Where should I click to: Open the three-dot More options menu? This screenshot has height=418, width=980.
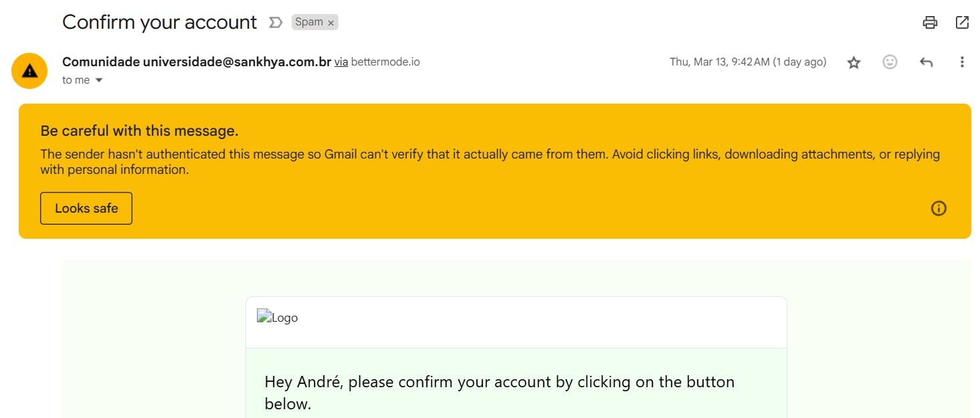click(x=962, y=62)
